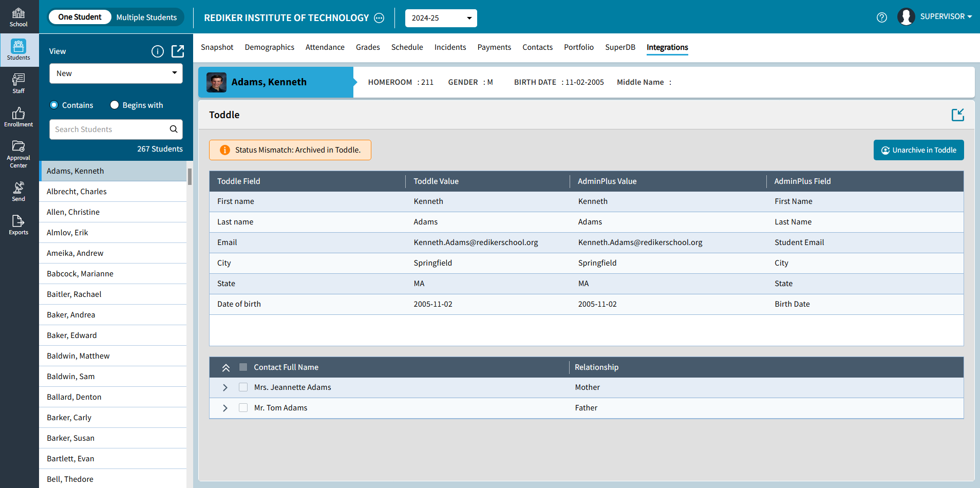This screenshot has height=488, width=980.
Task: Select Baker, Edward in the student list
Action: click(113, 335)
